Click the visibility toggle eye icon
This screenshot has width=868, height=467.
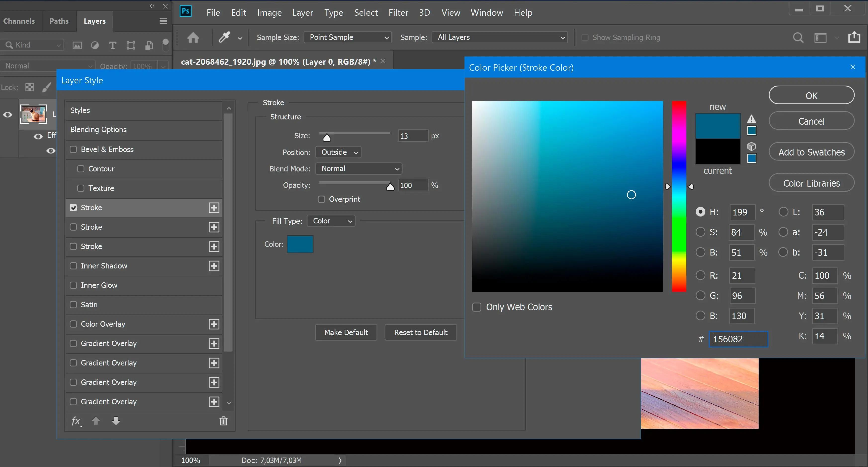pos(8,114)
